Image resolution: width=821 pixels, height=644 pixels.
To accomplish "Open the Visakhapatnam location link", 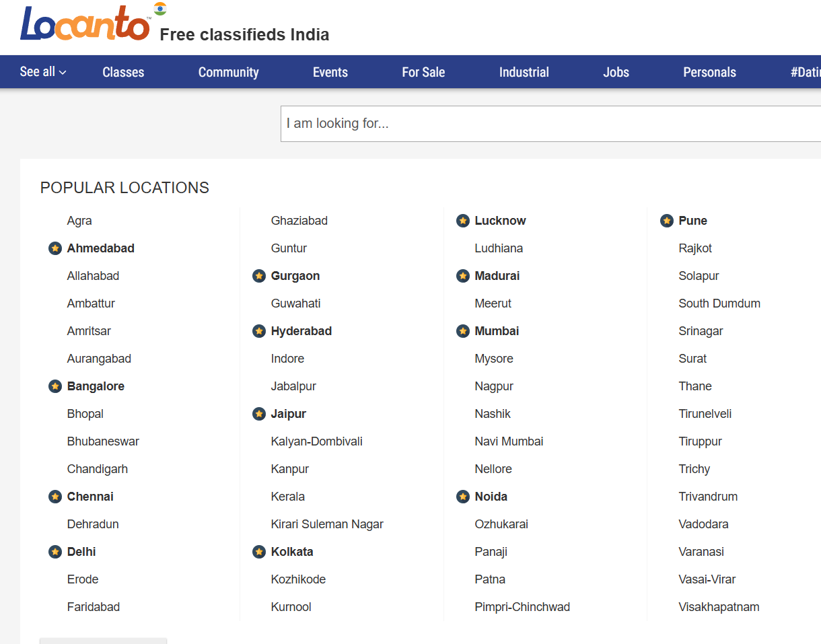I will [719, 607].
